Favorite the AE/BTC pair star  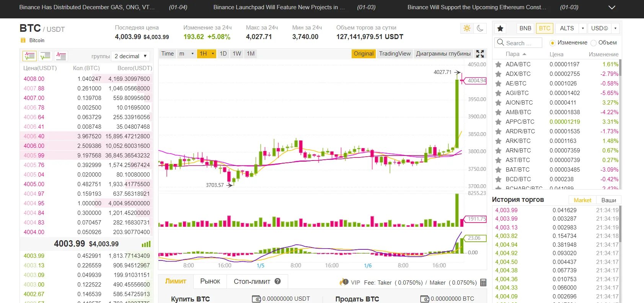[498, 84]
